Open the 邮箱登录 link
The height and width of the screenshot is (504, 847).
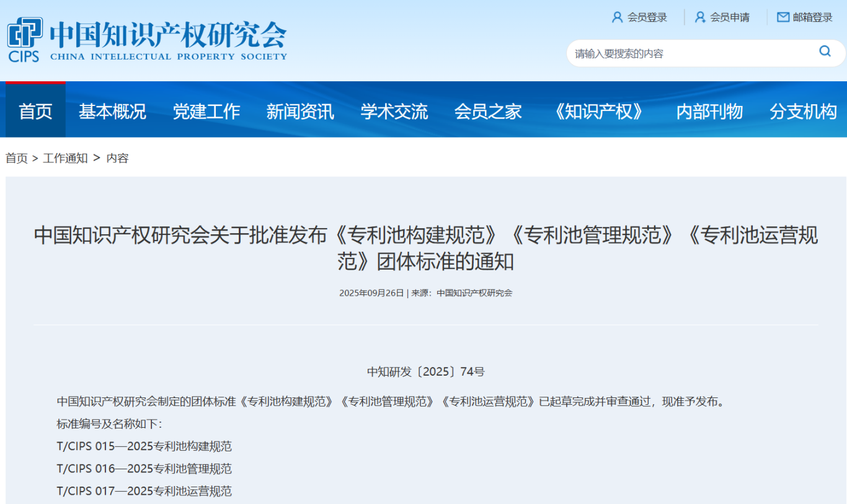(813, 17)
